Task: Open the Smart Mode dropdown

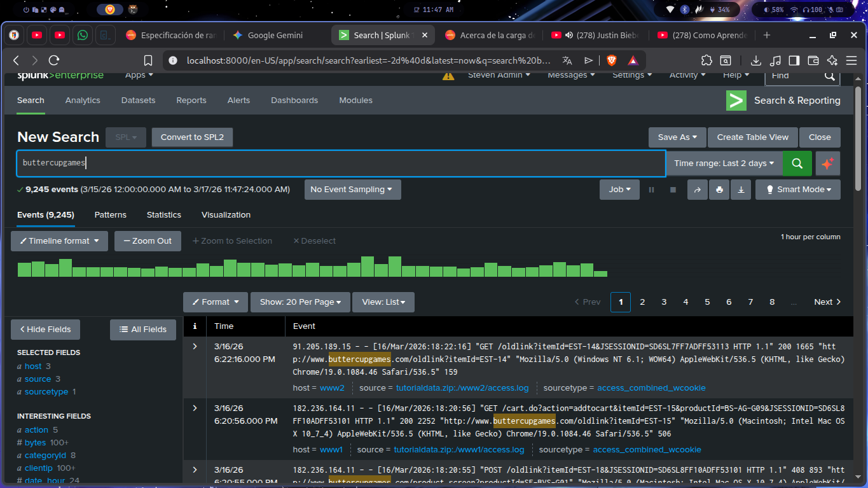Action: coord(798,190)
